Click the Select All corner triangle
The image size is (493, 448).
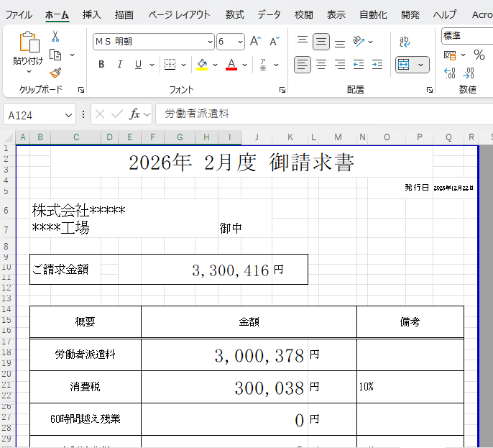[x=7, y=137]
